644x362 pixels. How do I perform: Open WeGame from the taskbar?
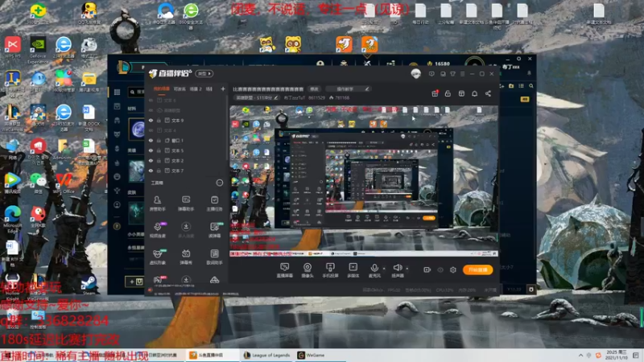point(312,355)
